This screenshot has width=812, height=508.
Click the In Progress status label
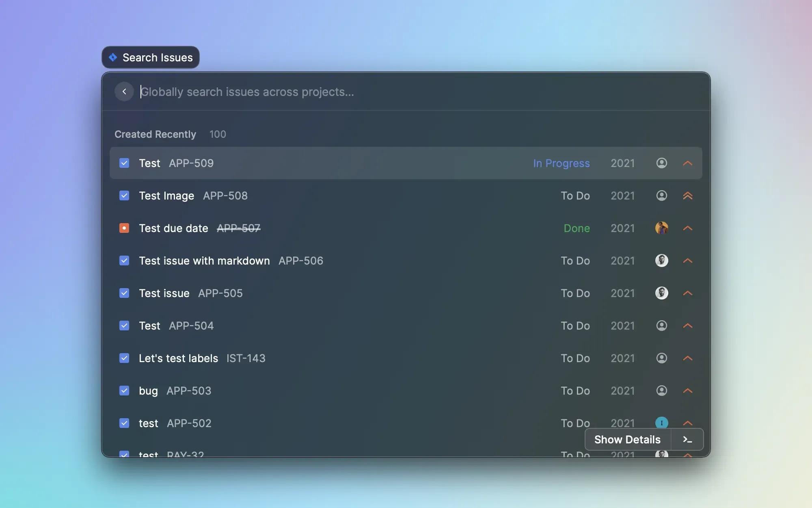(x=561, y=163)
